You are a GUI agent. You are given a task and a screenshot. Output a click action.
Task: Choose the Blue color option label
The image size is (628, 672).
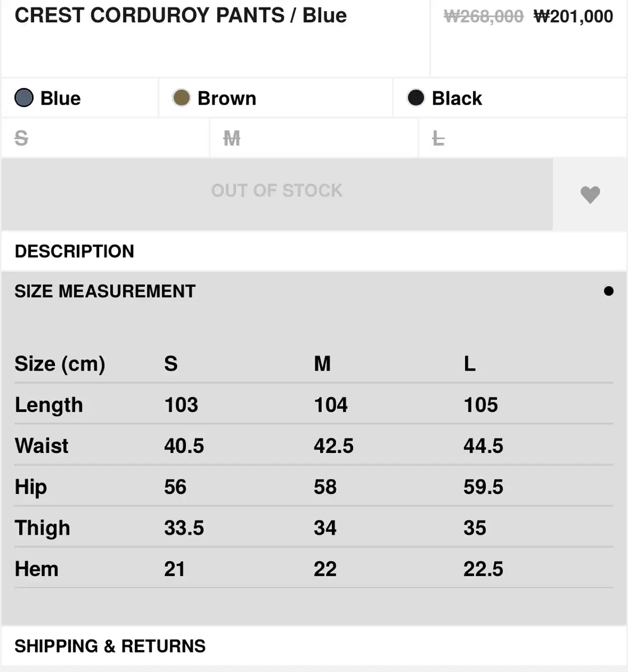(60, 99)
